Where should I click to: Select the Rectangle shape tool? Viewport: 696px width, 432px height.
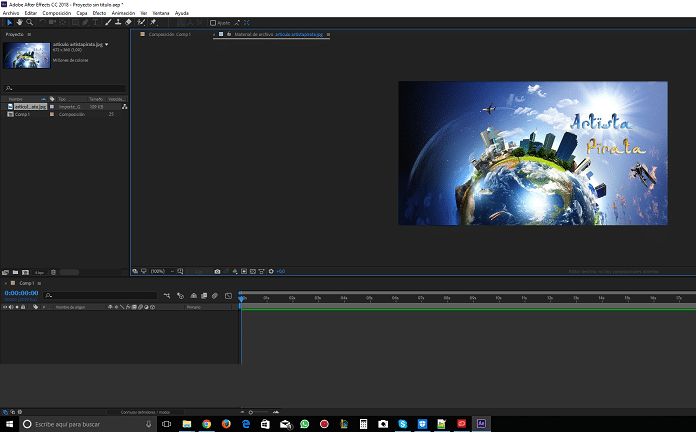75,22
